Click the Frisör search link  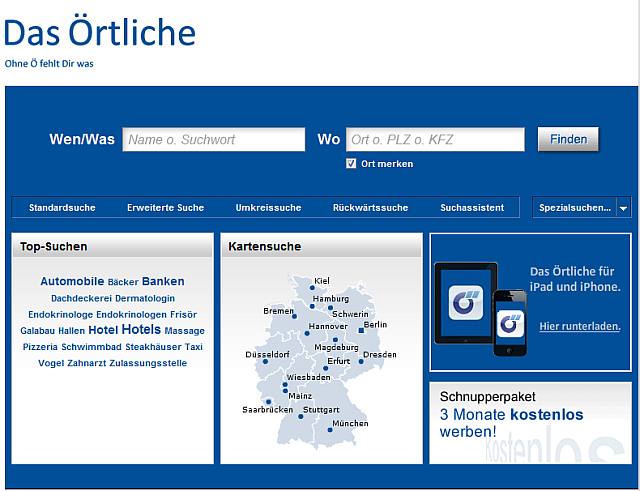[x=184, y=315]
